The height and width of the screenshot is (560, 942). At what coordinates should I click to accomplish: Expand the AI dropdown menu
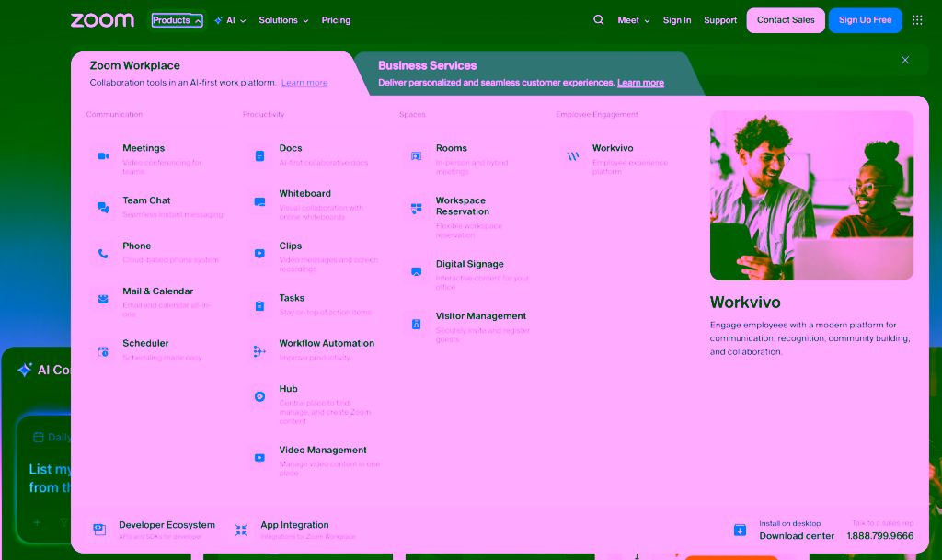click(230, 20)
